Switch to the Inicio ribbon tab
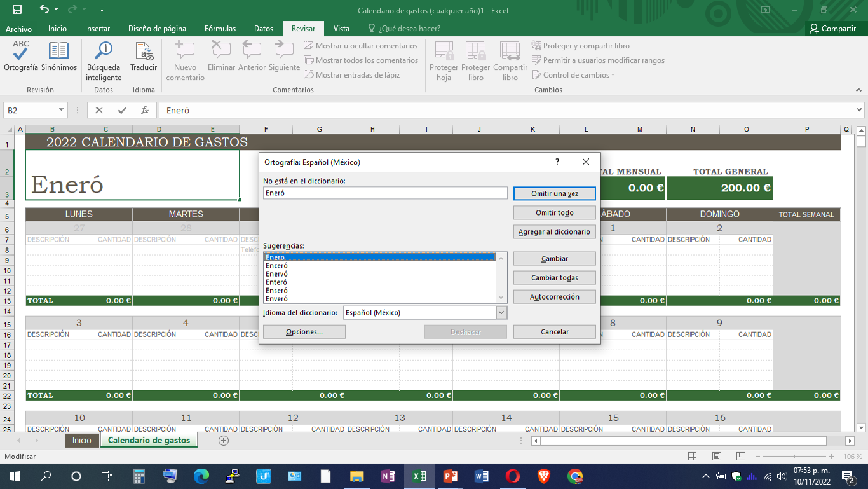This screenshot has height=489, width=868. [57, 29]
